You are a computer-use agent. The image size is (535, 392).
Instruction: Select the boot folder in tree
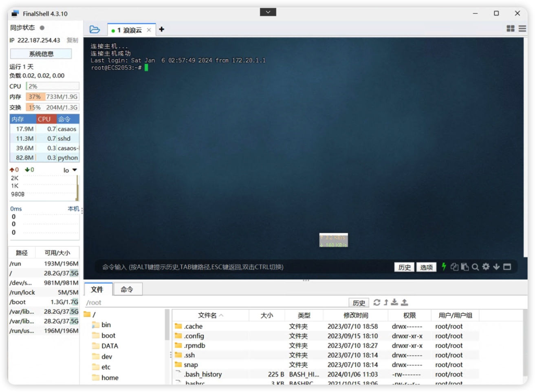click(104, 335)
